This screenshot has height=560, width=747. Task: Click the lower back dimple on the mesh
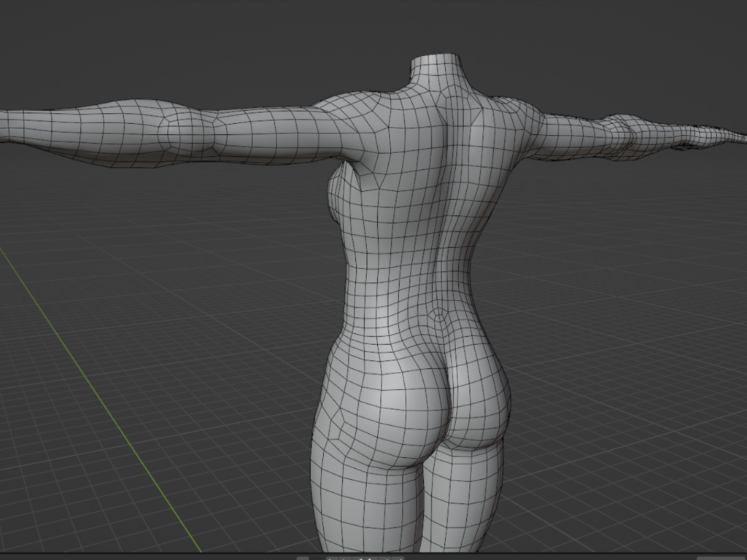tap(438, 314)
